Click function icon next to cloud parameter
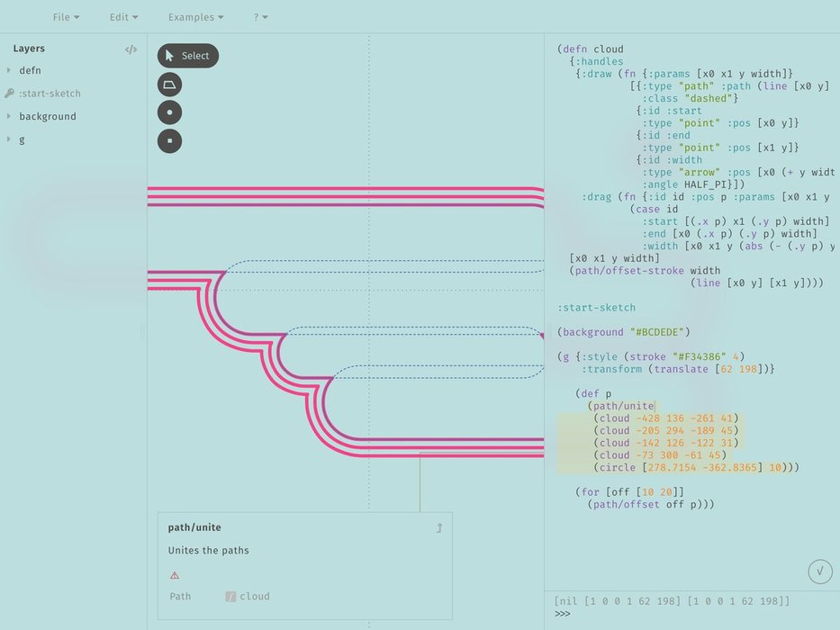This screenshot has height=630, width=840. (230, 597)
